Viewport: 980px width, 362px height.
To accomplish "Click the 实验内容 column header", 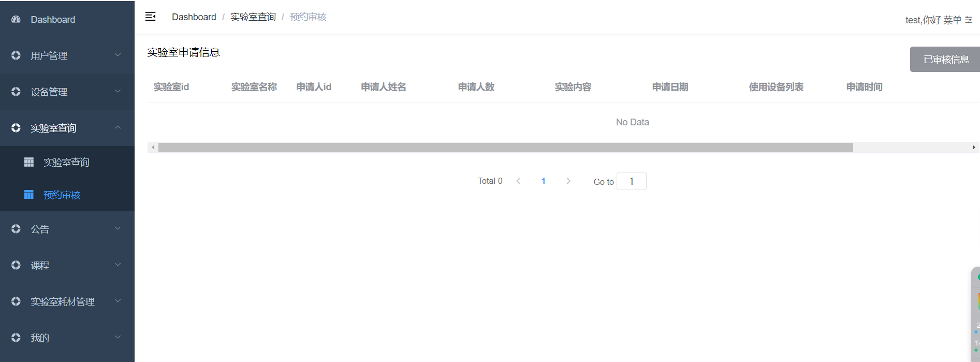I will [x=573, y=87].
